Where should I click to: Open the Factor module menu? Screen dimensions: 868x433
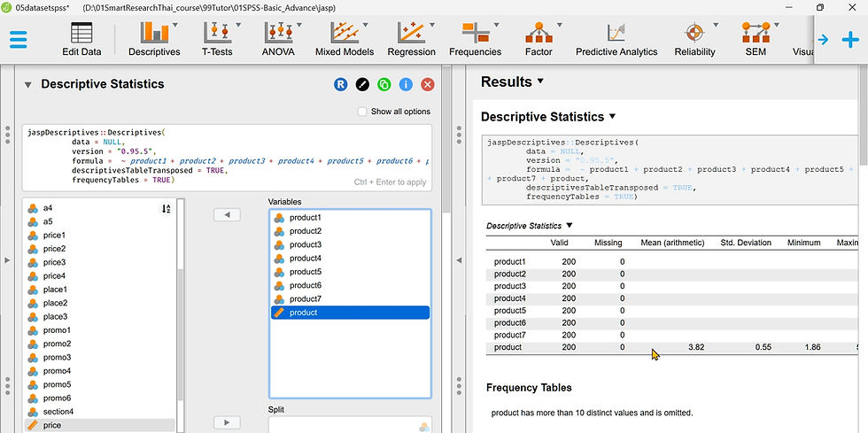[x=539, y=39]
